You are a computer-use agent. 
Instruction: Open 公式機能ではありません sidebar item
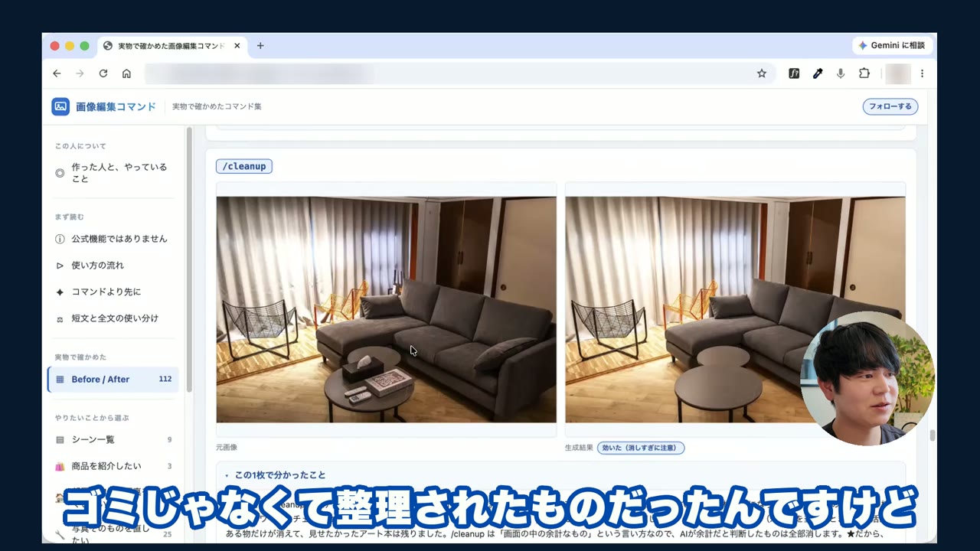click(115, 239)
